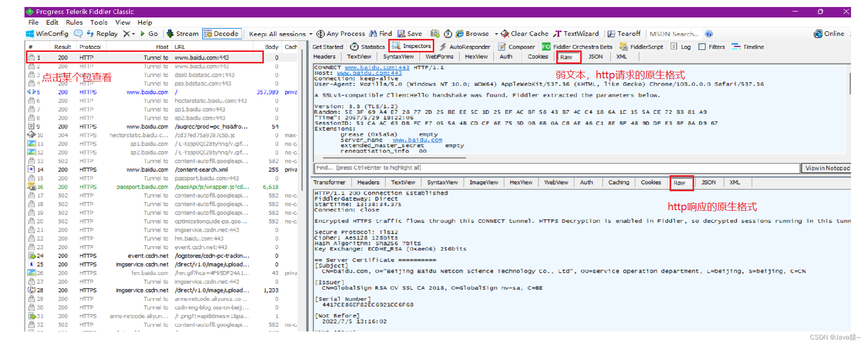Image resolution: width=868 pixels, height=345 pixels.
Task: Click the Replay toolbar button
Action: click(102, 33)
